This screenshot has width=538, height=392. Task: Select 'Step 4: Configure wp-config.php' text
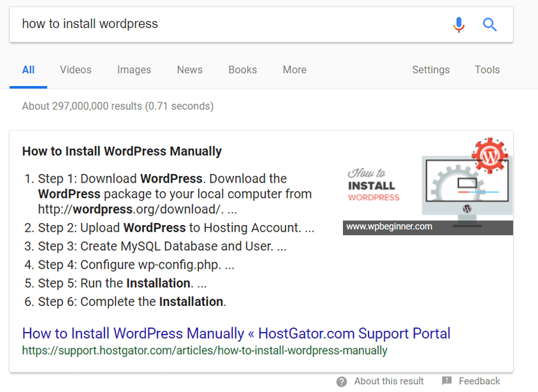click(129, 265)
